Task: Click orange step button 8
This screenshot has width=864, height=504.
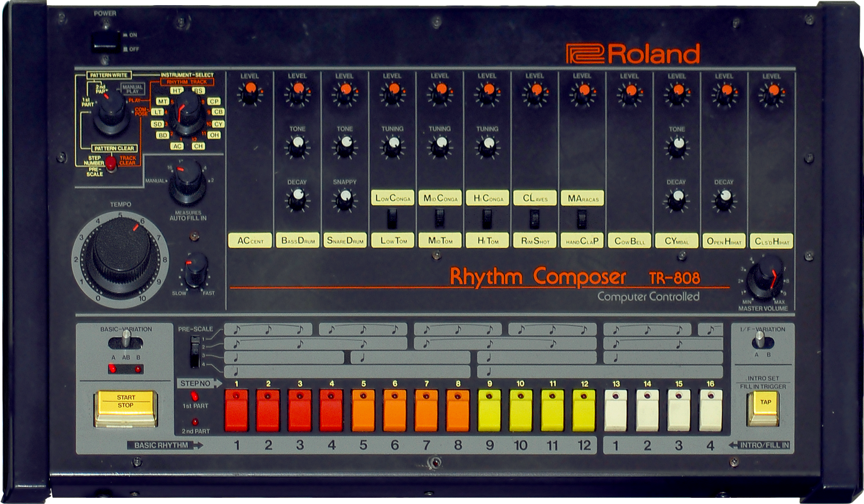Action: [458, 411]
